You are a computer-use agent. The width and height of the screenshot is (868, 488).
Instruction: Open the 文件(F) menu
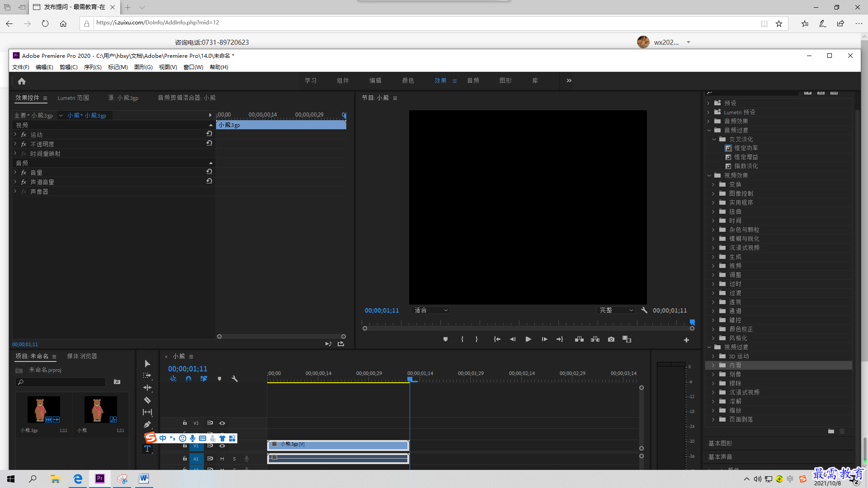coord(21,67)
